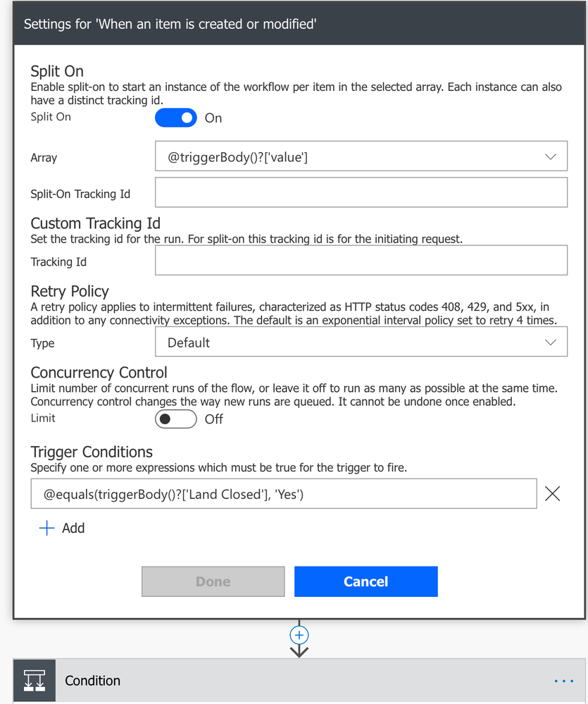Remove the trigger condition with the X icon
Image resolution: width=588 pixels, height=704 pixels.
point(552,493)
